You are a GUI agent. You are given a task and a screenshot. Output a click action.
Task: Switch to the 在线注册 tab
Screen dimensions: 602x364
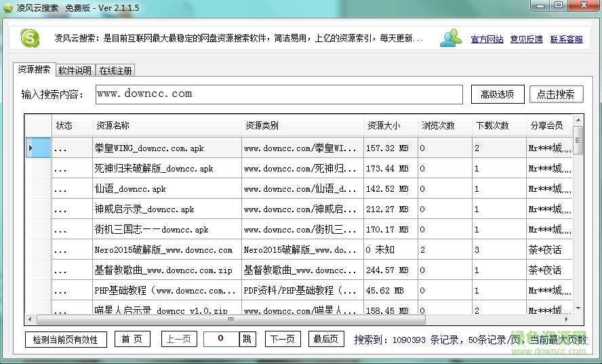pyautogui.click(x=116, y=70)
